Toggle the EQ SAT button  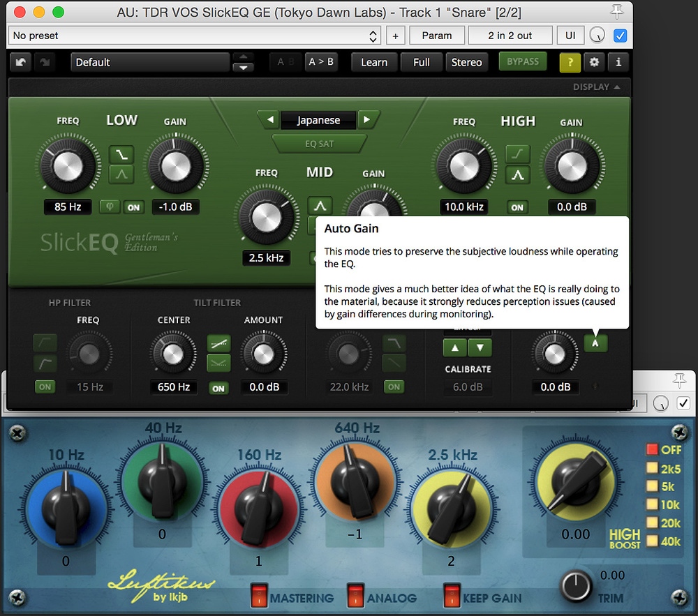(319, 144)
